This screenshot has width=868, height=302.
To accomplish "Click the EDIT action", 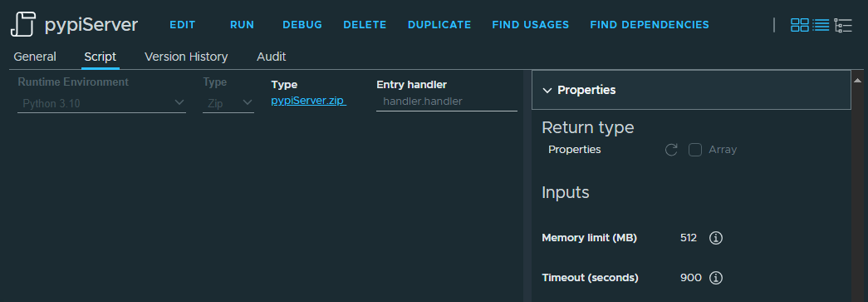I will (183, 25).
